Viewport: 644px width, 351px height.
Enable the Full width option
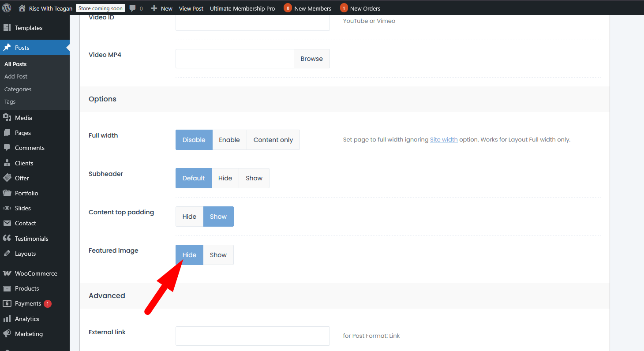click(229, 140)
